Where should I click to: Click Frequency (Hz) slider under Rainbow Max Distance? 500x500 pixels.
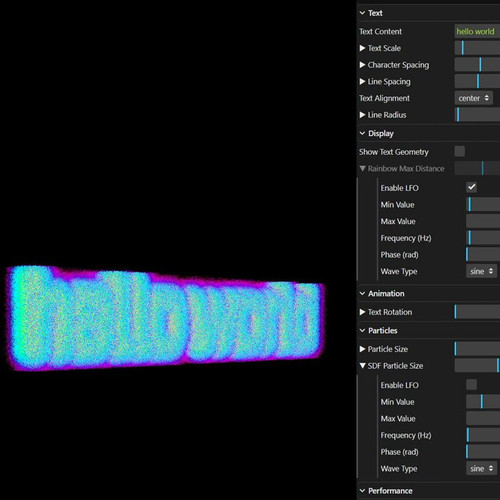pyautogui.click(x=483, y=238)
